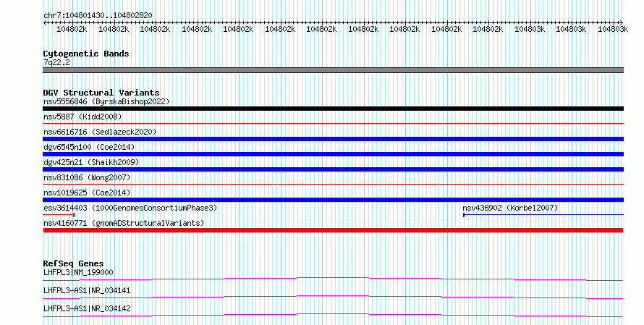644x325 pixels.
Task: Select magenta NR_034142 transcript line
Action: tap(333, 315)
